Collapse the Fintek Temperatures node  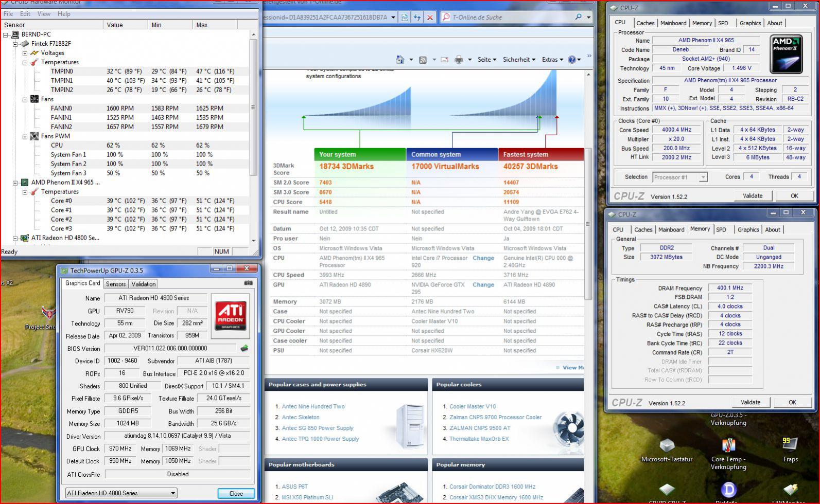pos(25,62)
